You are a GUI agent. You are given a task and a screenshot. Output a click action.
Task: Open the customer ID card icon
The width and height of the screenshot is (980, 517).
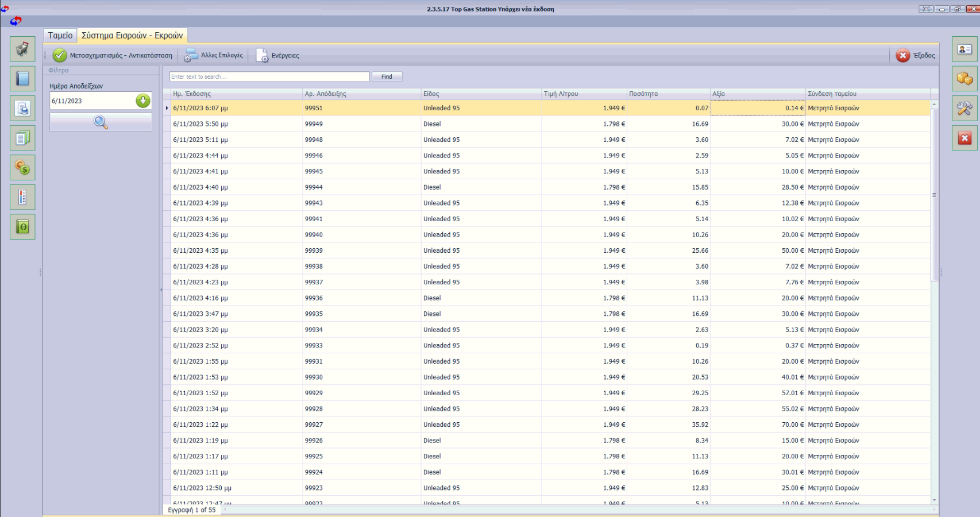[964, 49]
